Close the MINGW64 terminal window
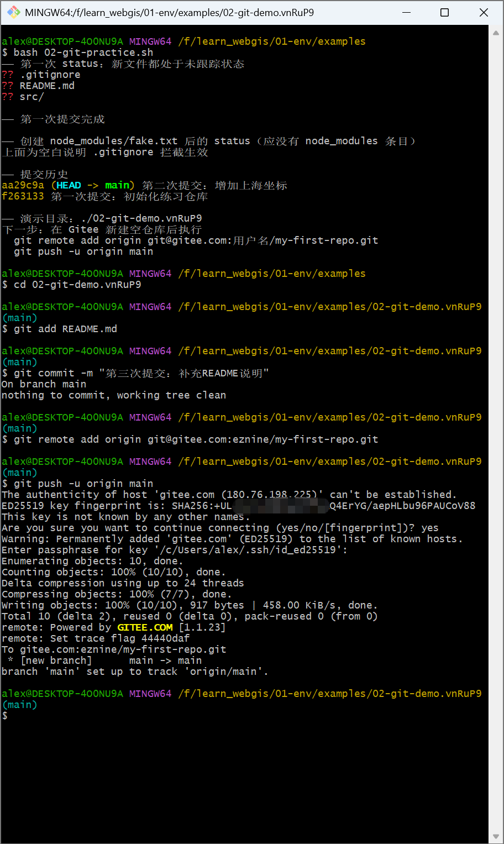This screenshot has width=504, height=844. coord(484,12)
